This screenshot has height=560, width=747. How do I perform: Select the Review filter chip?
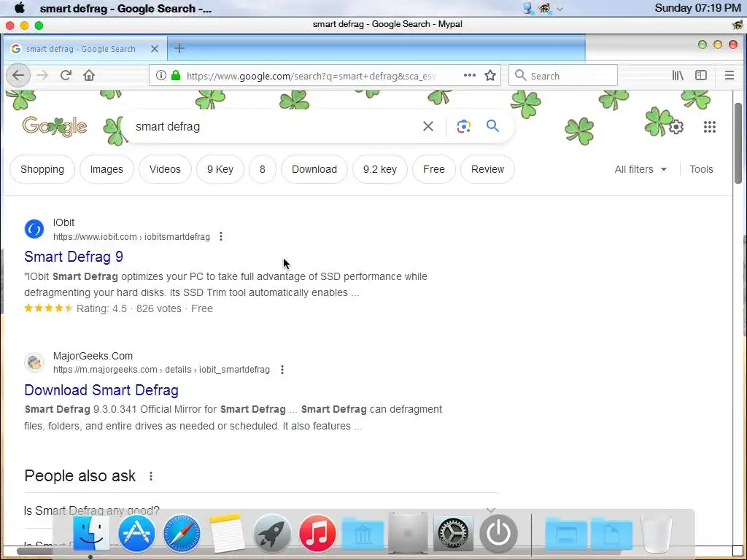(x=487, y=169)
